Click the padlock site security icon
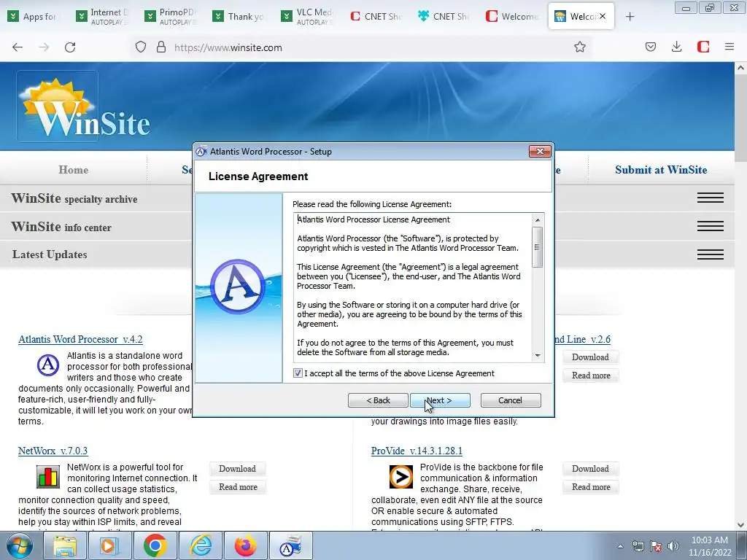 [161, 47]
